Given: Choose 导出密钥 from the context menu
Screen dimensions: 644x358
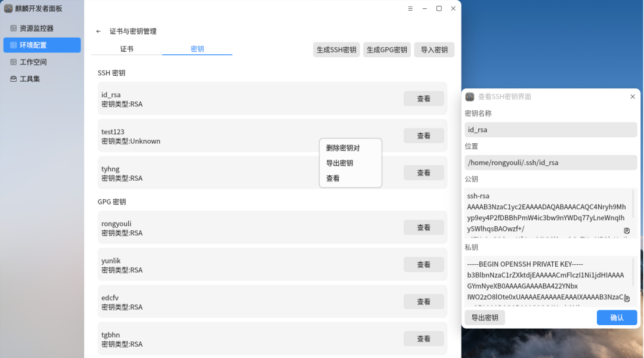Looking at the screenshot, I should tap(339, 163).
